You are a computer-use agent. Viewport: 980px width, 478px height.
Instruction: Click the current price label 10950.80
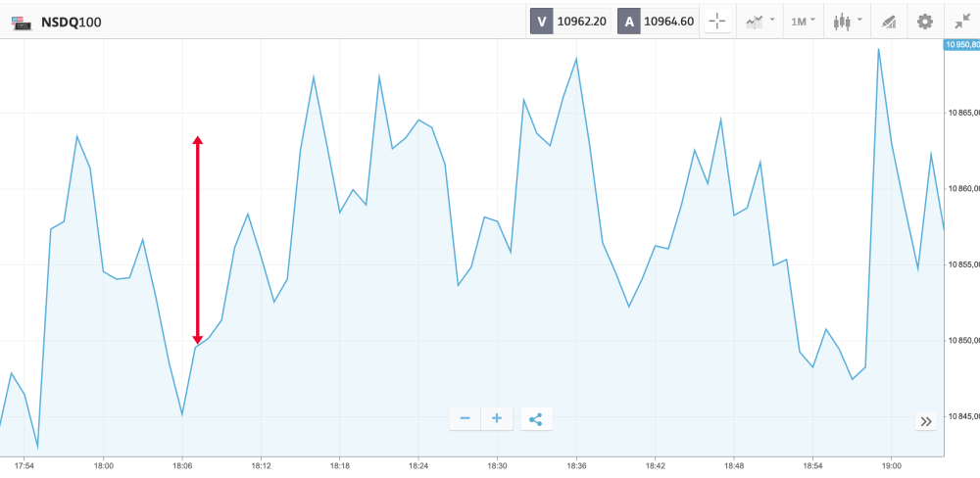pyautogui.click(x=960, y=44)
